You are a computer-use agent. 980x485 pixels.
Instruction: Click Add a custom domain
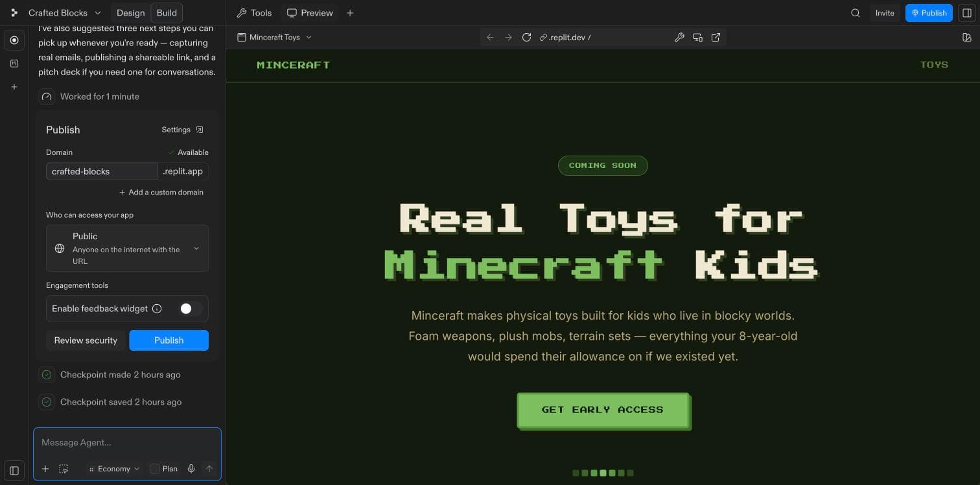[x=161, y=193]
